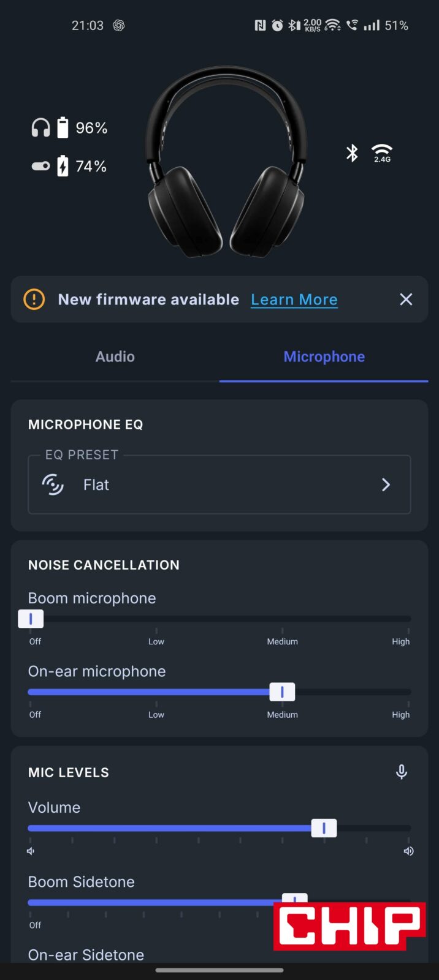The width and height of the screenshot is (439, 980).
Task: Click the mic Volume slider handle
Action: point(324,828)
